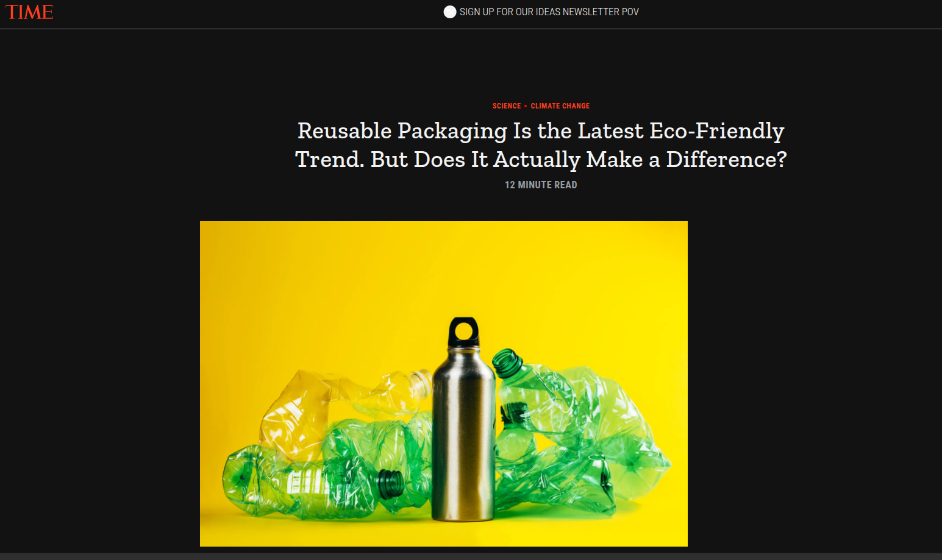
Task: Select the Reusable Packaging article headline
Action: (x=541, y=145)
